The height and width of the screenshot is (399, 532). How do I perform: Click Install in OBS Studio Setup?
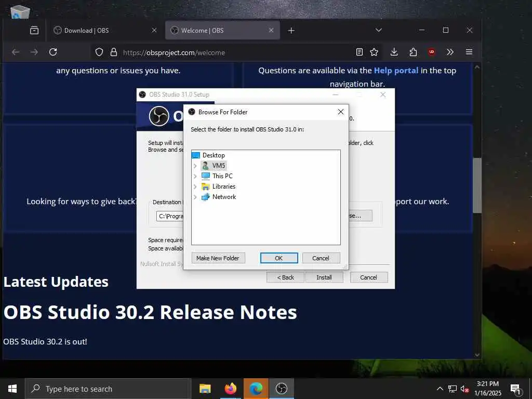click(324, 277)
